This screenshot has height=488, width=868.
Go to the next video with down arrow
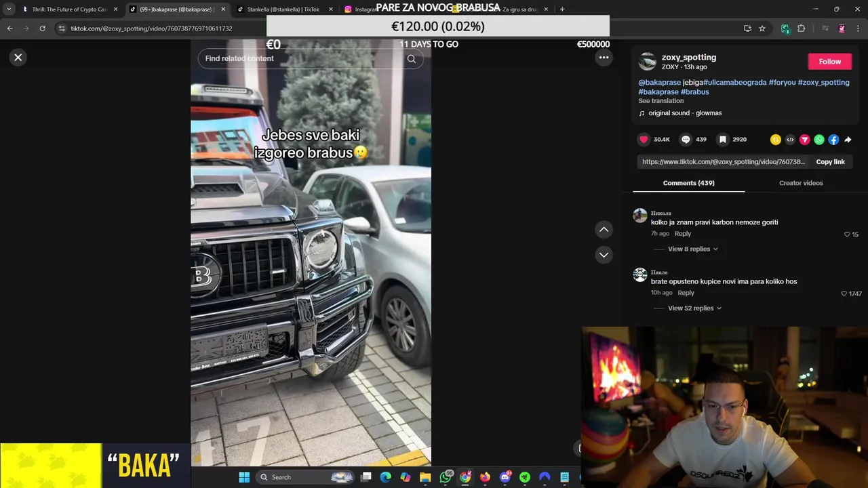[x=604, y=255]
